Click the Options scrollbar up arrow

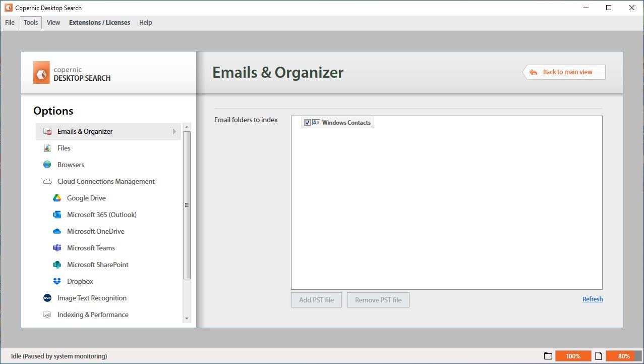coord(187,127)
